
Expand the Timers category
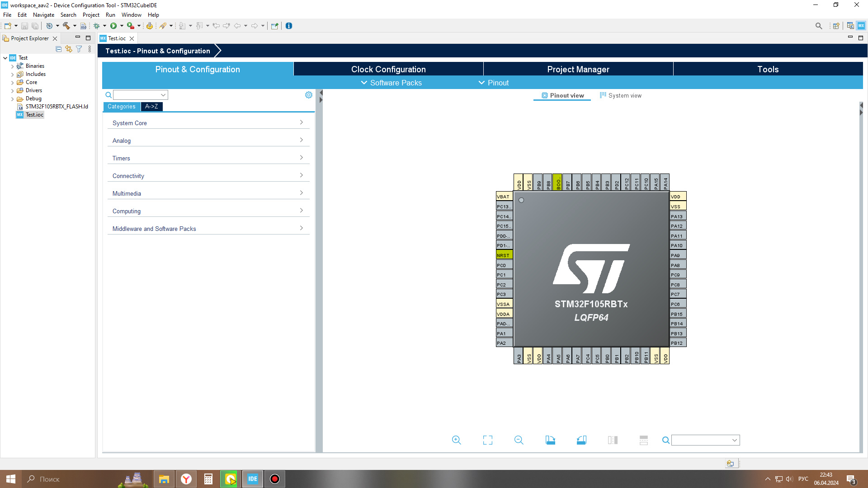208,158
